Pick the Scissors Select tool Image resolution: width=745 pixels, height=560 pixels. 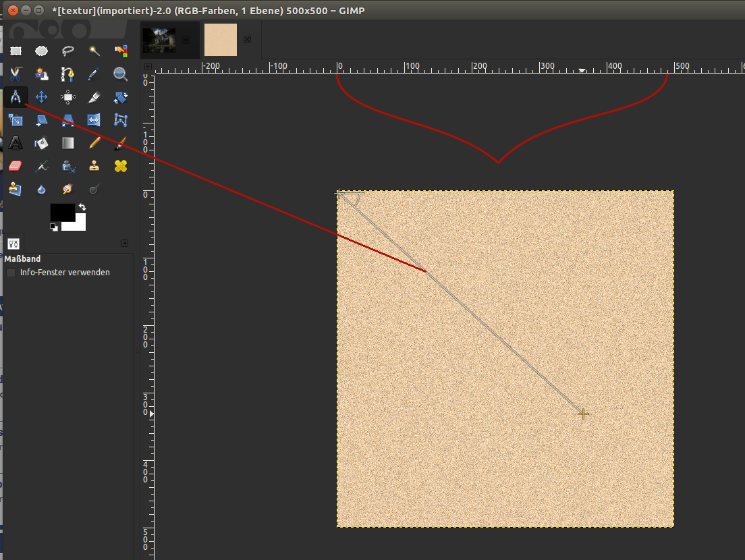(16, 74)
